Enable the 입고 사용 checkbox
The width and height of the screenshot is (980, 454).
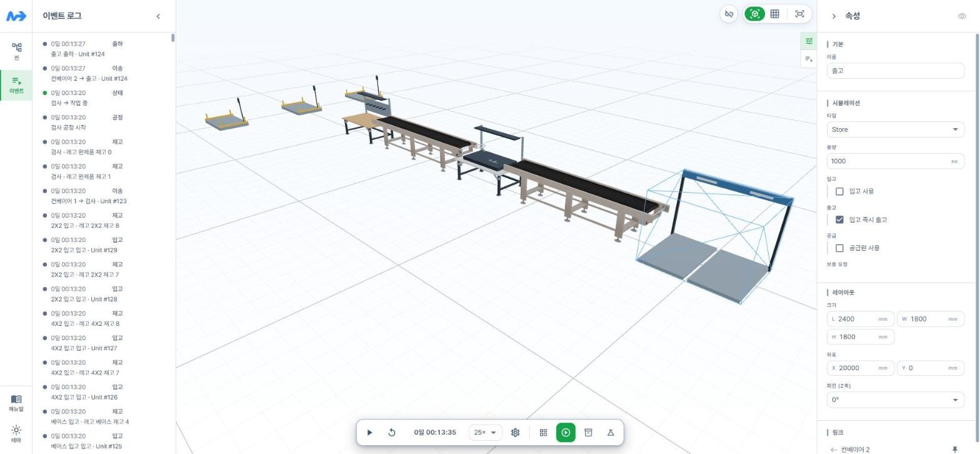click(x=839, y=191)
